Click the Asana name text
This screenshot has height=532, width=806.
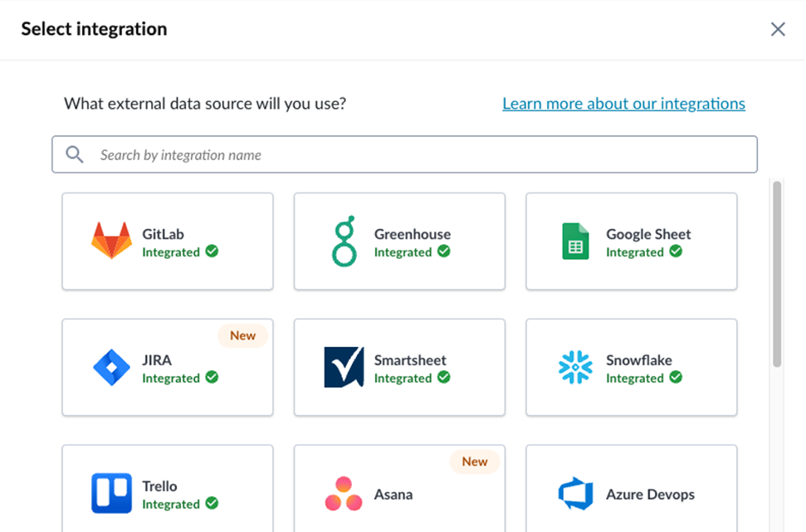coord(393,495)
